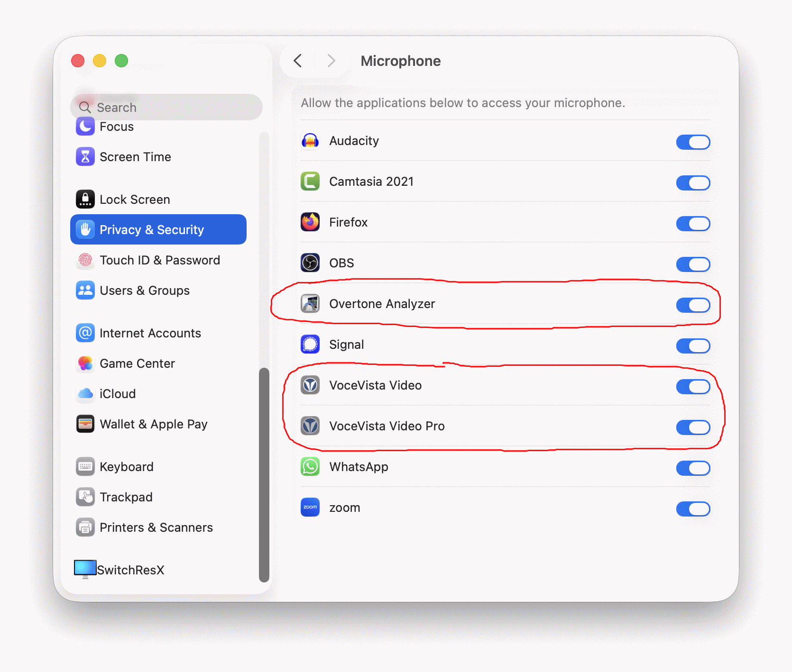This screenshot has width=792, height=672.
Task: Open the Lock Screen settings pane
Action: pyautogui.click(x=135, y=200)
